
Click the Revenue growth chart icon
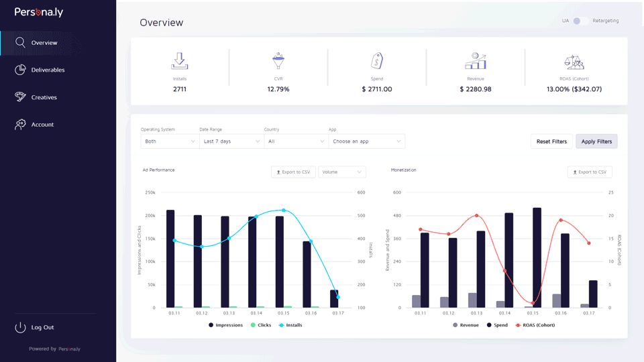point(475,61)
